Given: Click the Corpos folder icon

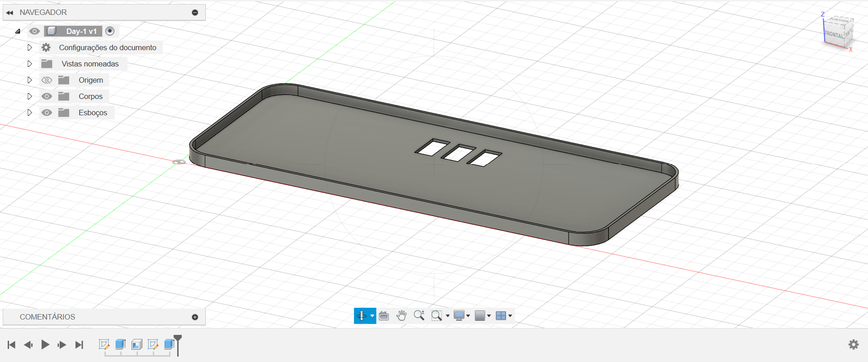Looking at the screenshot, I should coord(64,96).
